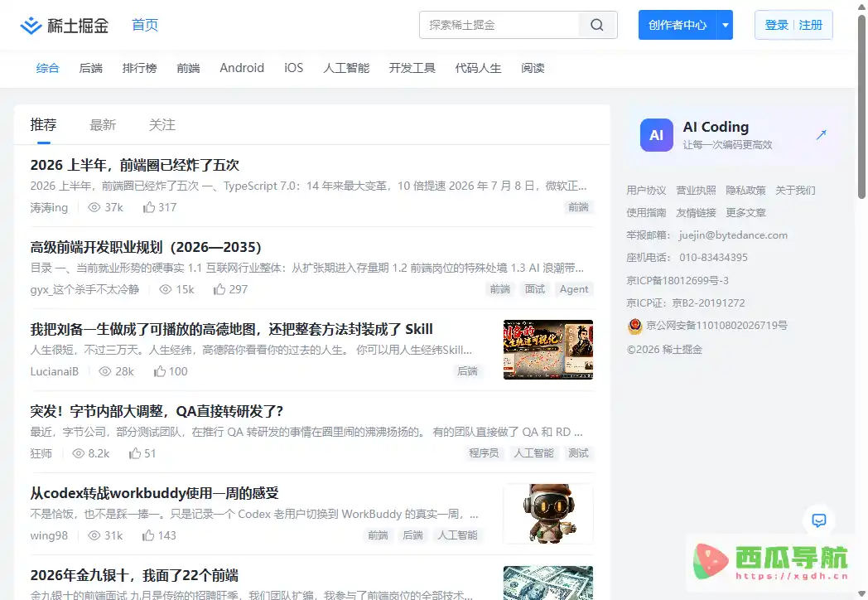Screen dimensions: 868x600
Task: Open author LucianaiB profile
Action: (x=55, y=371)
